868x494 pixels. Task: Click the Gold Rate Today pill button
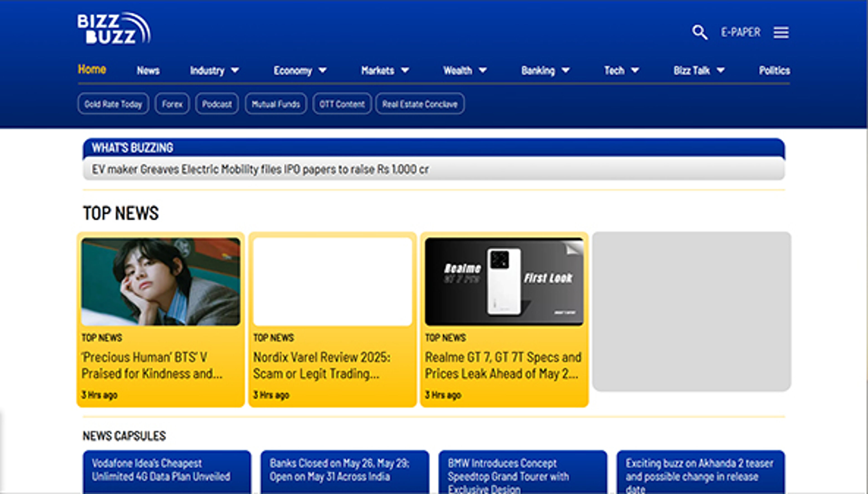point(113,104)
